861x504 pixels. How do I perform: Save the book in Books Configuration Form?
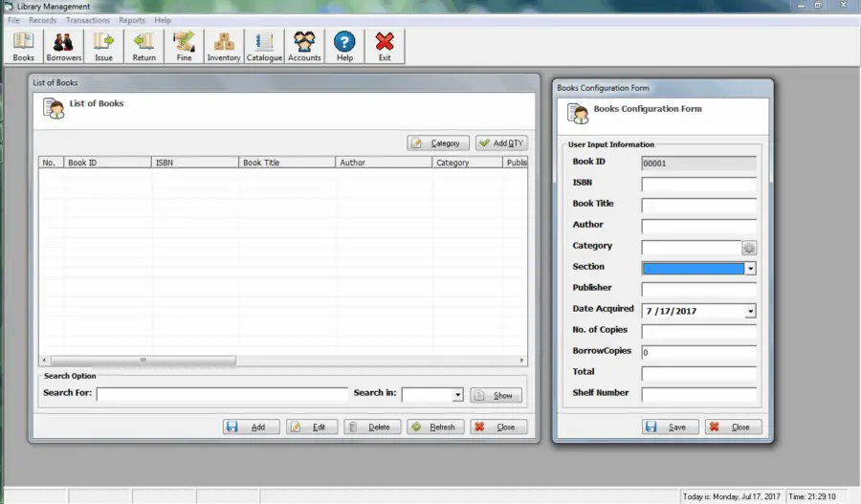[x=671, y=427]
